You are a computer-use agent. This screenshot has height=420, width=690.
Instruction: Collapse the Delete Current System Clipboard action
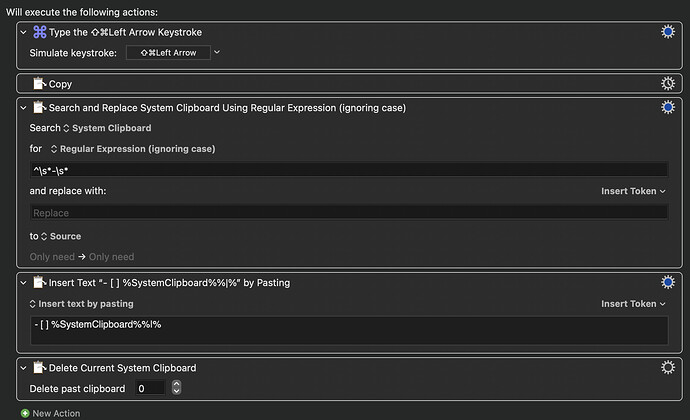point(23,368)
